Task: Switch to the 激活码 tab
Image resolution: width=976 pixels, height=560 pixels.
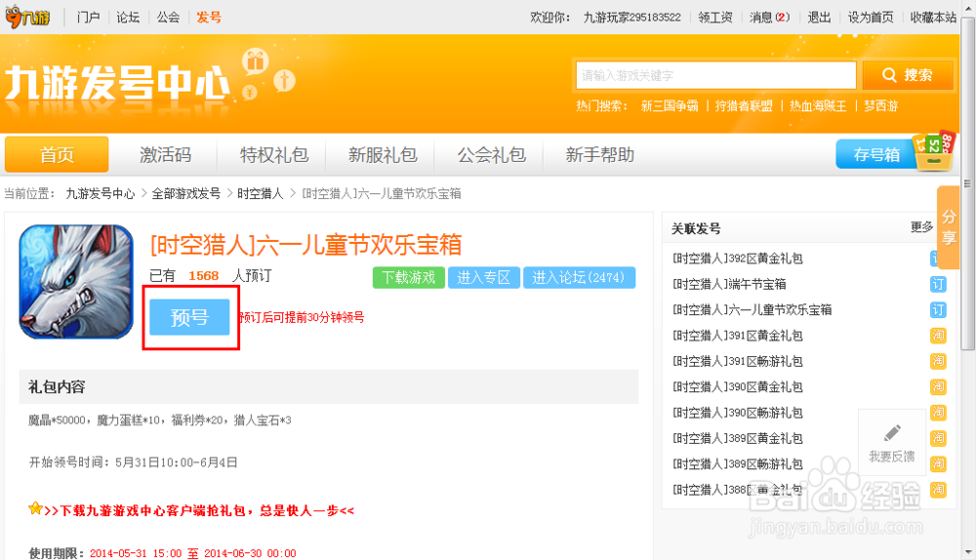Action: [165, 154]
